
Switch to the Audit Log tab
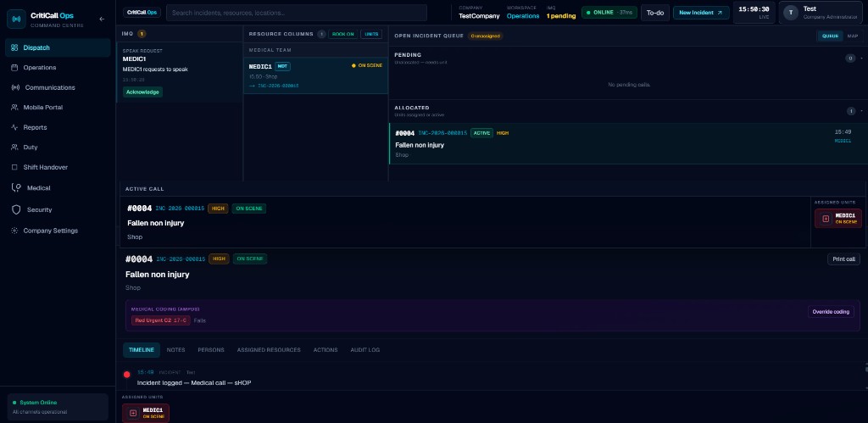(x=364, y=350)
